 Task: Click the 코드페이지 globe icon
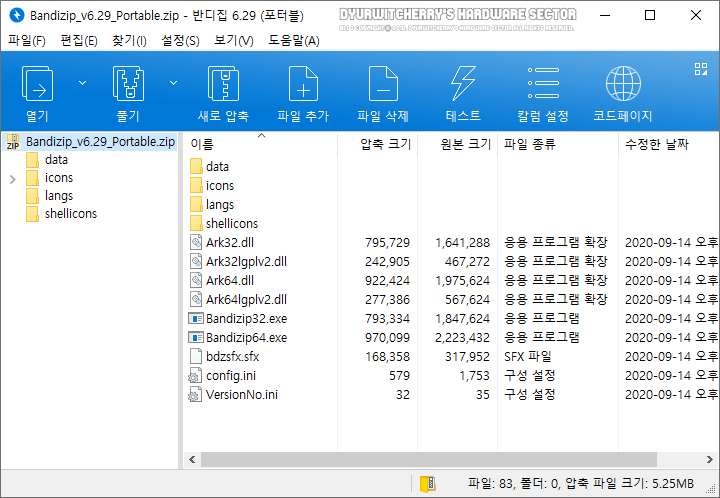point(623,84)
